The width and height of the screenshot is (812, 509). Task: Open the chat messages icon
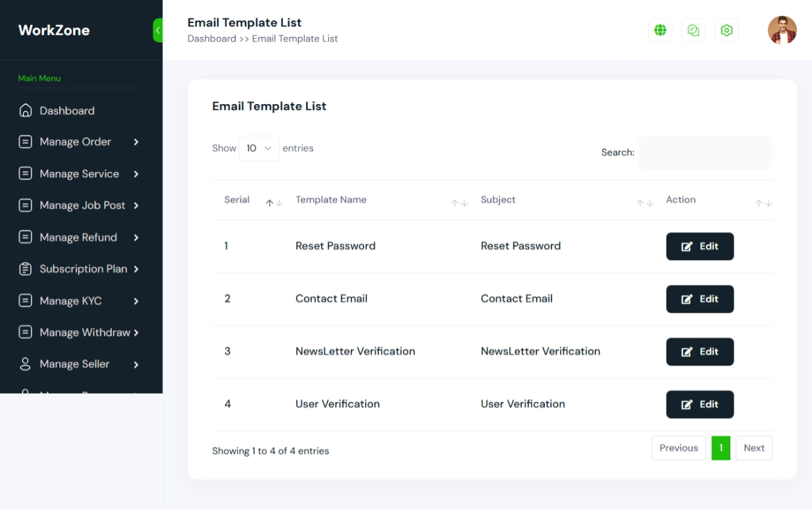point(693,30)
